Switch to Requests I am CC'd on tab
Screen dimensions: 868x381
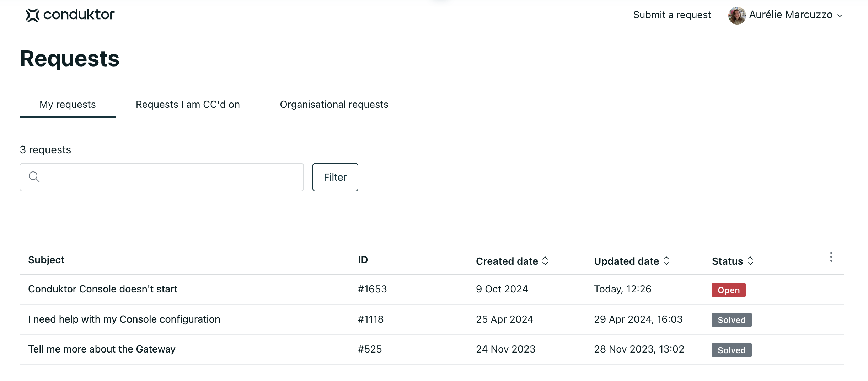pyautogui.click(x=188, y=104)
